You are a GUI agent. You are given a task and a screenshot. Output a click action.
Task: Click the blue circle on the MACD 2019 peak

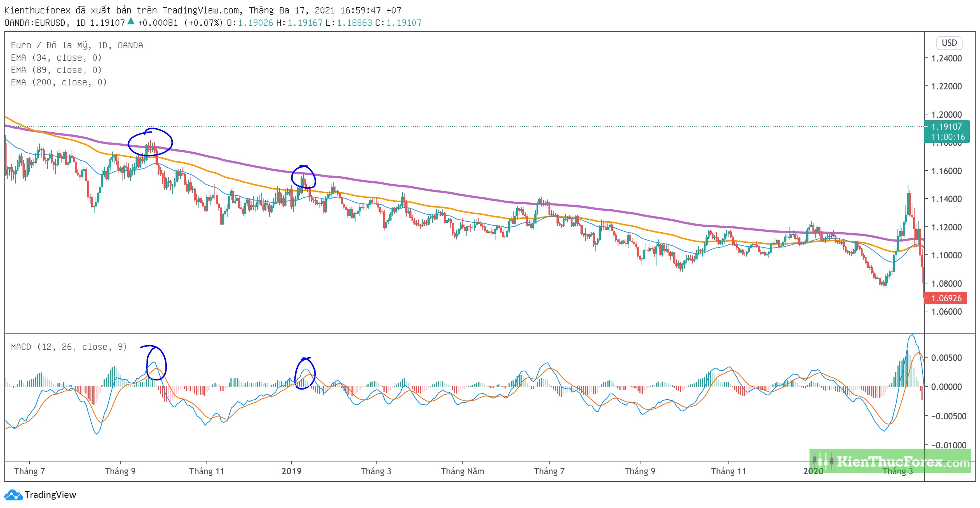305,374
